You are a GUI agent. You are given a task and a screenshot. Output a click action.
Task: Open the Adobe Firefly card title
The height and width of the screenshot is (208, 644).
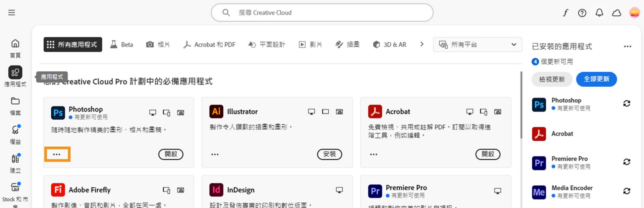90,190
